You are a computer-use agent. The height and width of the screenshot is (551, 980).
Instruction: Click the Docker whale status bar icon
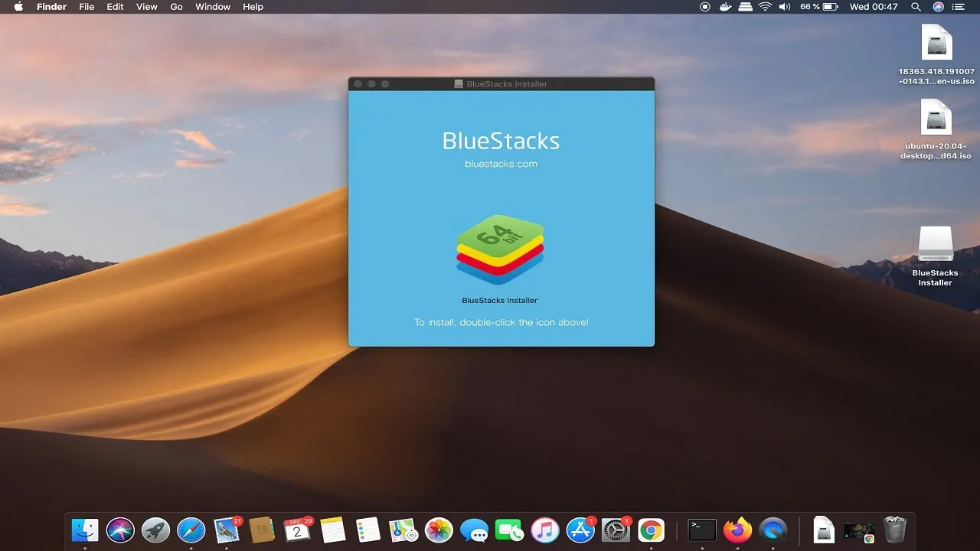pyautogui.click(x=724, y=7)
